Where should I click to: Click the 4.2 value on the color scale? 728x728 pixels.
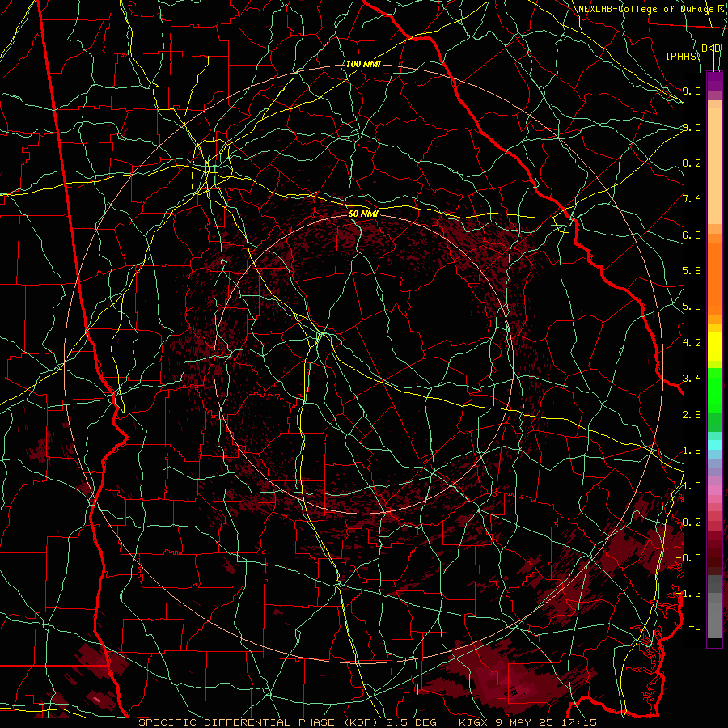pyautogui.click(x=692, y=343)
